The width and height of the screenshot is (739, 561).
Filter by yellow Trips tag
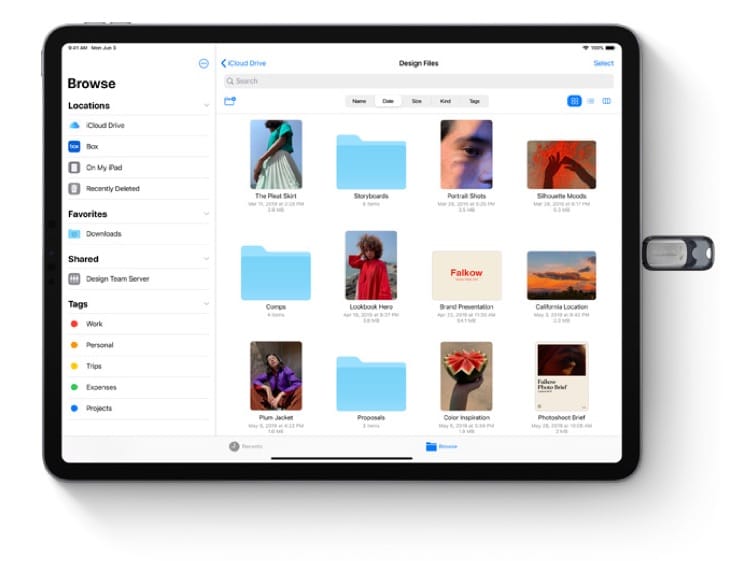click(138, 366)
